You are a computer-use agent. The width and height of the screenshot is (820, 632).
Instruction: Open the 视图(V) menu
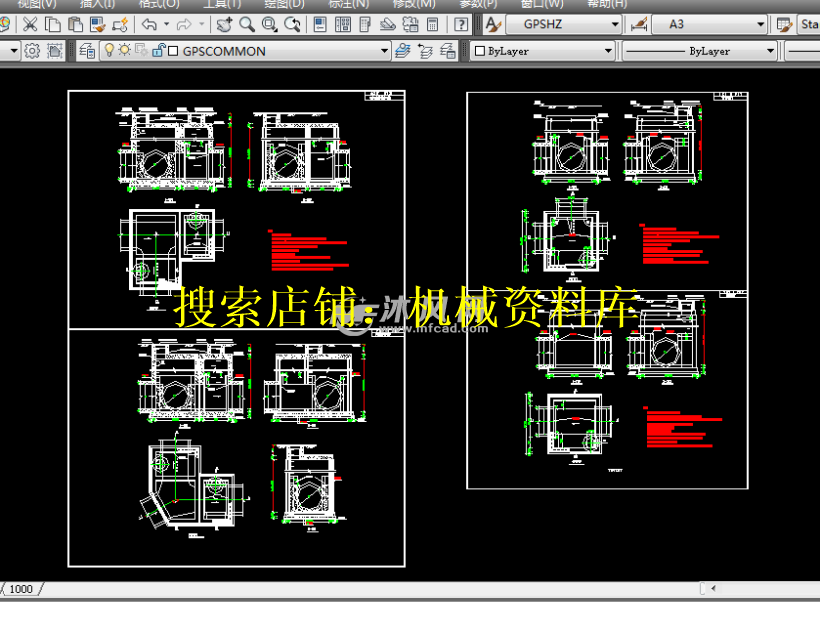coord(37,4)
